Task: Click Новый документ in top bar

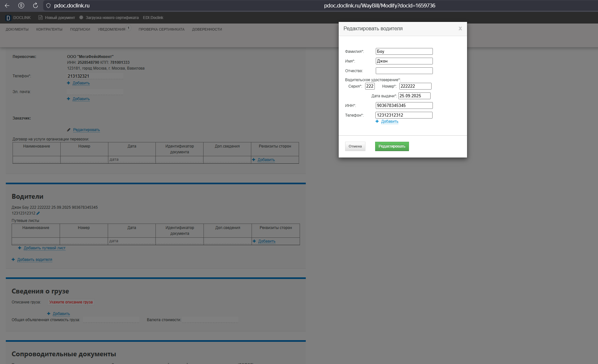Action: click(x=60, y=18)
